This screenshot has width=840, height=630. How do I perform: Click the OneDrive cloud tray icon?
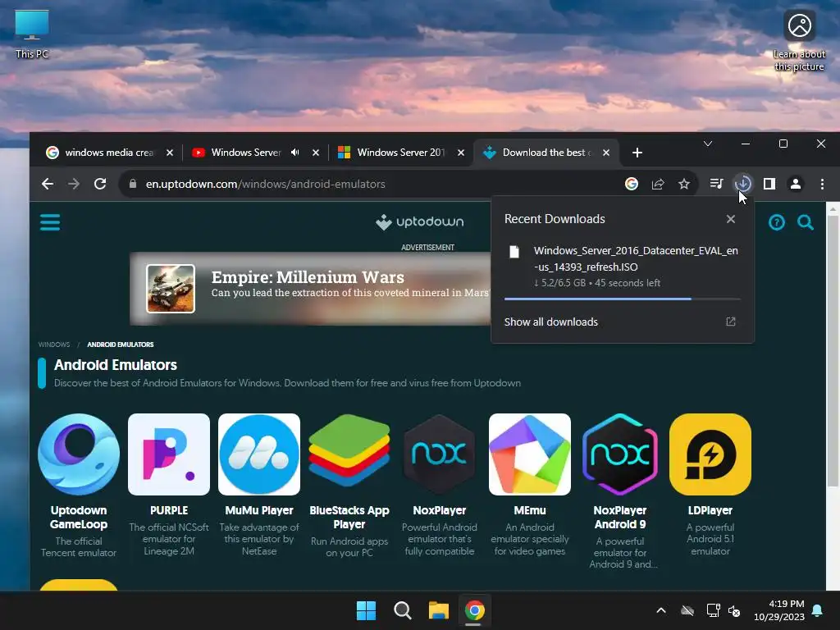(687, 610)
